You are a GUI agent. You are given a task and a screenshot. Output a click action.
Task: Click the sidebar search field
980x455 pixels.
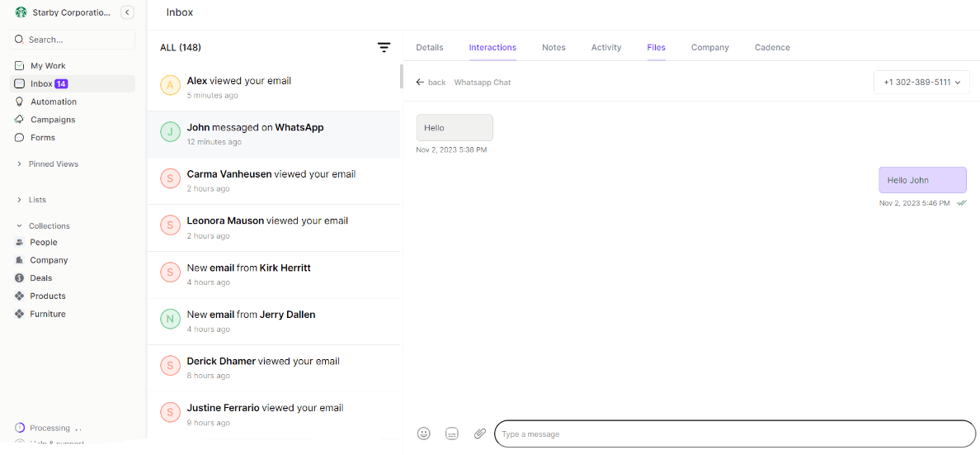coord(73,40)
